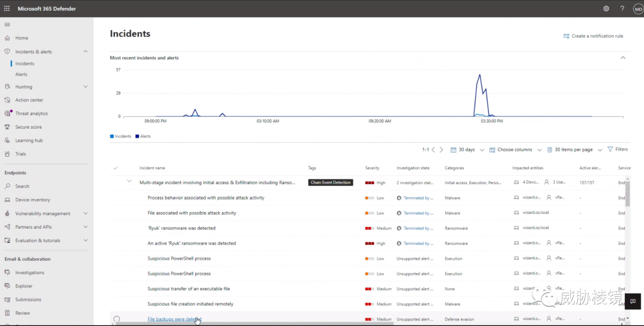Sort by the Severity column header
Image resolution: width=644 pixels, height=326 pixels.
point(372,168)
